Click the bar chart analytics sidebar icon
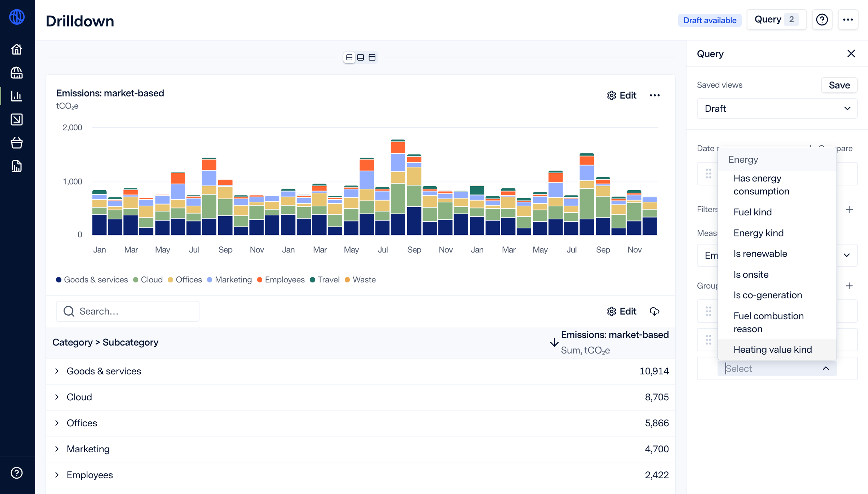868x494 pixels. click(x=17, y=96)
